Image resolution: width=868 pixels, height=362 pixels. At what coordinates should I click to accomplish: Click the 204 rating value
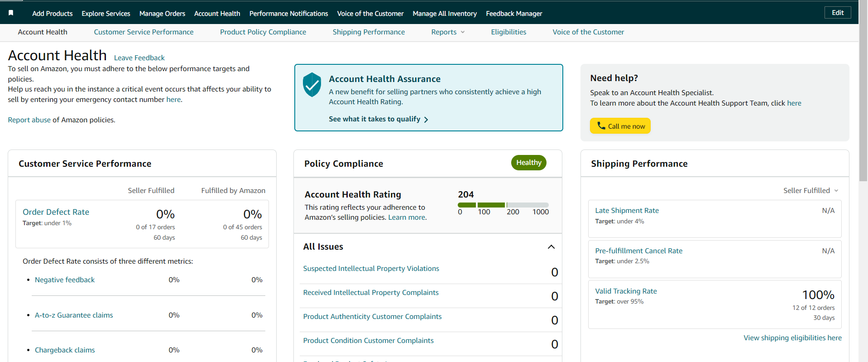[465, 194]
